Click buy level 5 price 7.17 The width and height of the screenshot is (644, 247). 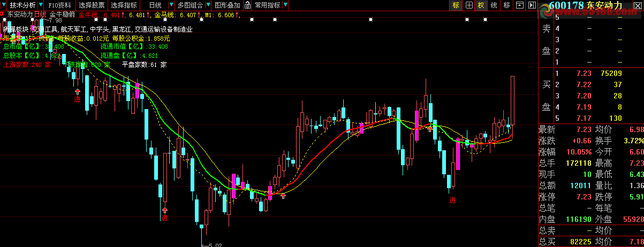point(584,118)
